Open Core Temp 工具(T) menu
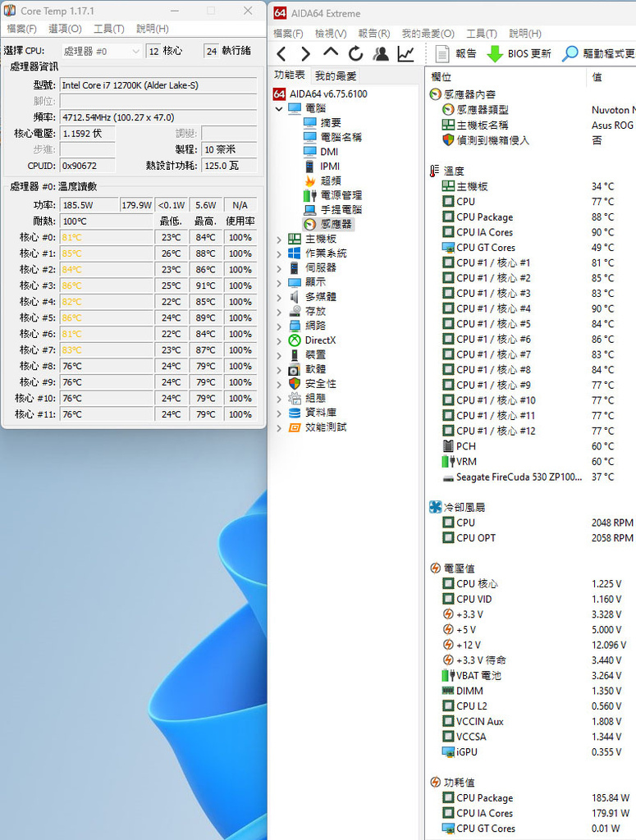The image size is (636, 840). 109,29
